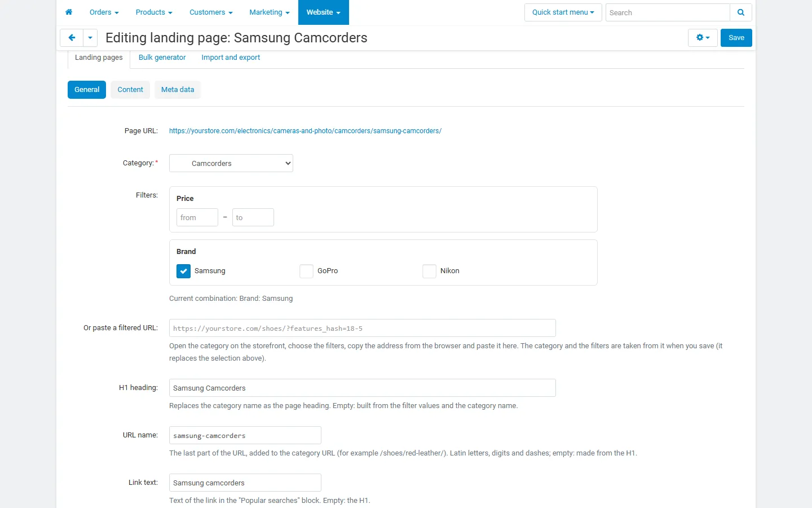Select the Content section tab

coord(130,90)
